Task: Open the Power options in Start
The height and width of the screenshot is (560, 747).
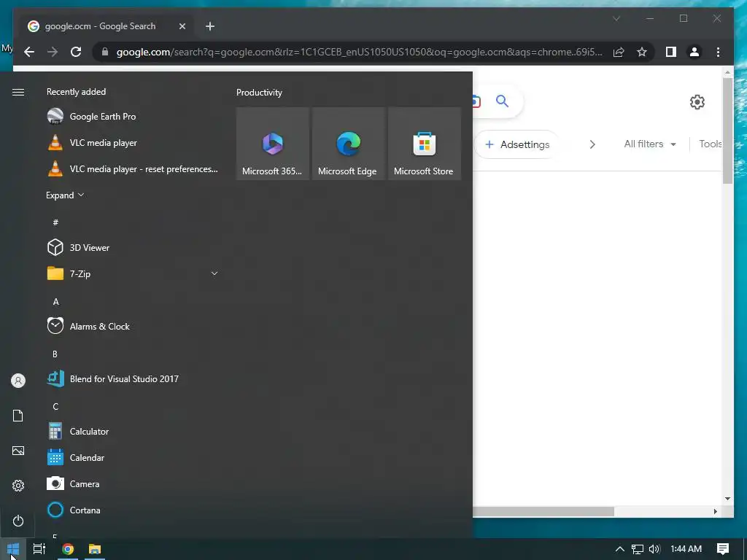Action: [x=18, y=521]
